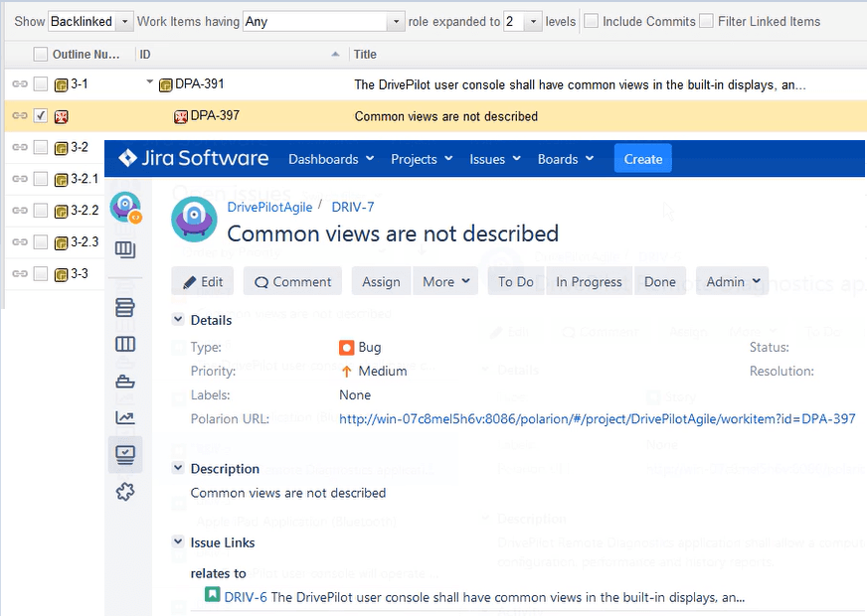Uncheck the checkbox for DPA-397 row
The width and height of the screenshot is (867, 616).
[x=41, y=116]
